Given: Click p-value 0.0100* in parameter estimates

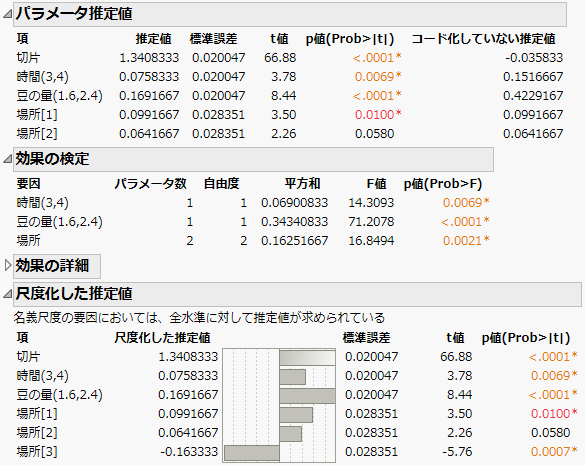Looking at the screenshot, I should 378,115.
